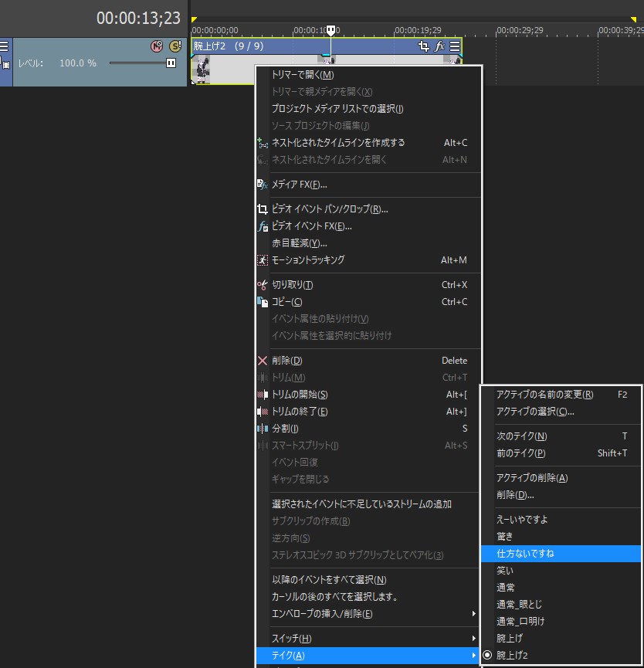The image size is (644, 668).
Task: Click the timeline playhead cursor marker
Action: (330, 30)
